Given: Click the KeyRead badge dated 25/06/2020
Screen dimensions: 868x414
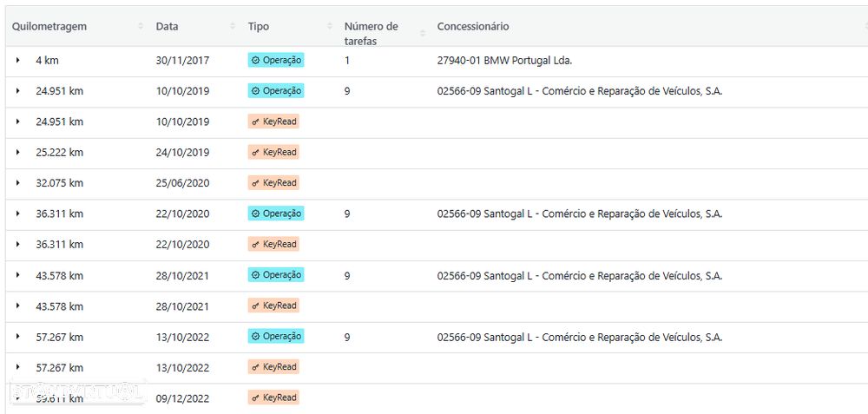Looking at the screenshot, I should (273, 183).
